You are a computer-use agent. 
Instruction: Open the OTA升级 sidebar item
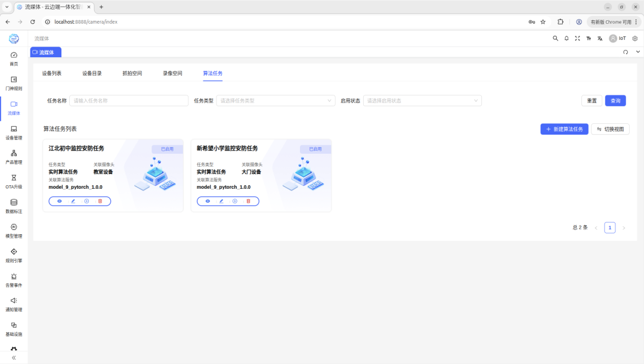point(14,181)
